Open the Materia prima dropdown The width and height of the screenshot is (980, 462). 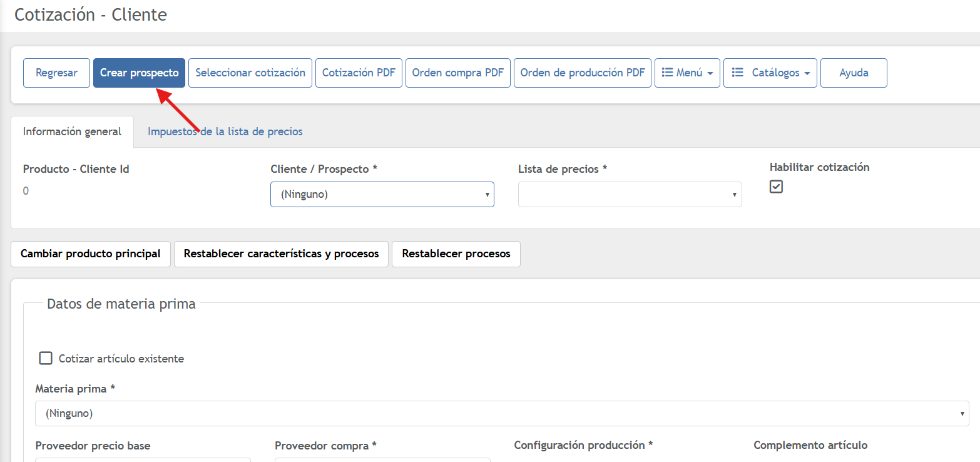[x=502, y=413]
